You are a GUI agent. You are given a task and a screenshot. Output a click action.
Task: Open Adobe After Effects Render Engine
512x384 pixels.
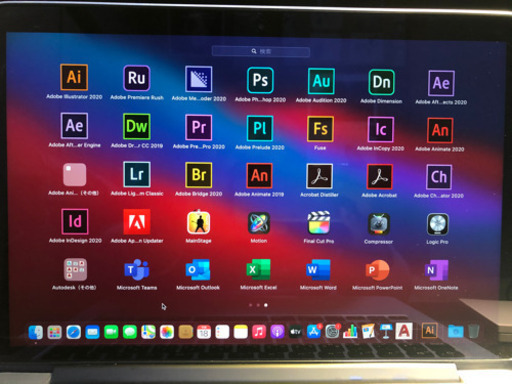coord(74,126)
